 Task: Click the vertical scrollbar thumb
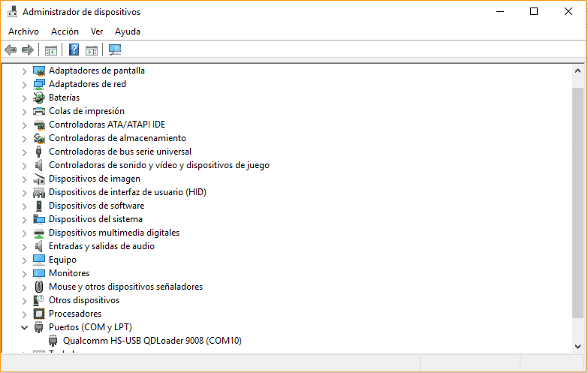[x=577, y=203]
